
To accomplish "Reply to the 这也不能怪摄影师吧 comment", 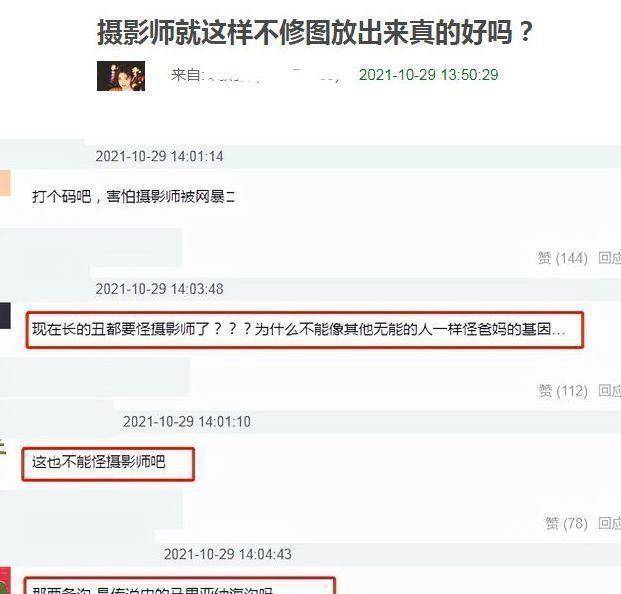I will 610,524.
